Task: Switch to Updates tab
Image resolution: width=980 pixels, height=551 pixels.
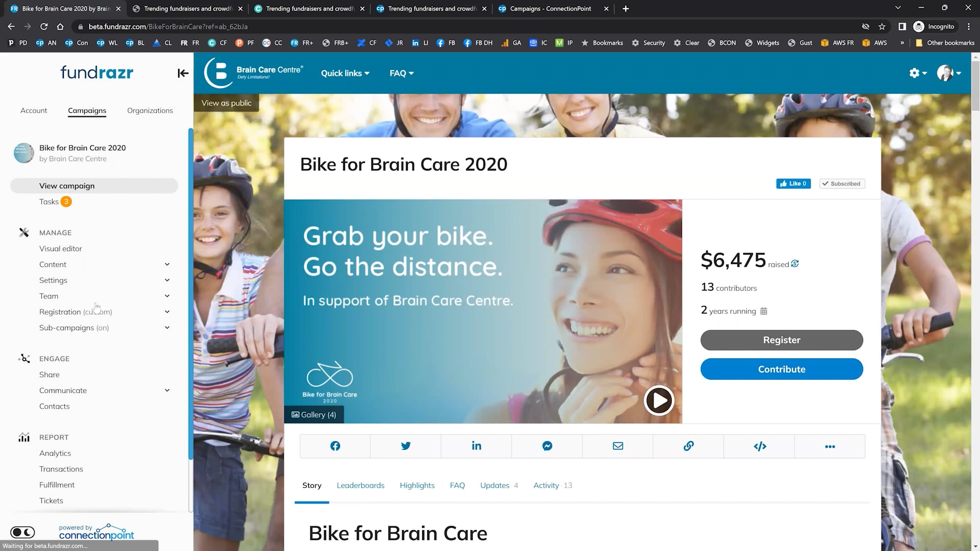Action: (499, 485)
